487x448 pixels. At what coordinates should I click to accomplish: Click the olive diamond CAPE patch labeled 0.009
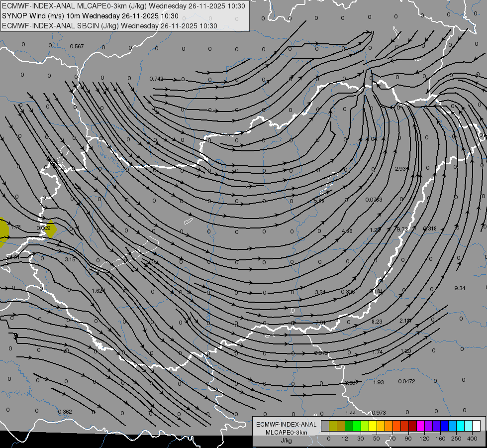50,229
